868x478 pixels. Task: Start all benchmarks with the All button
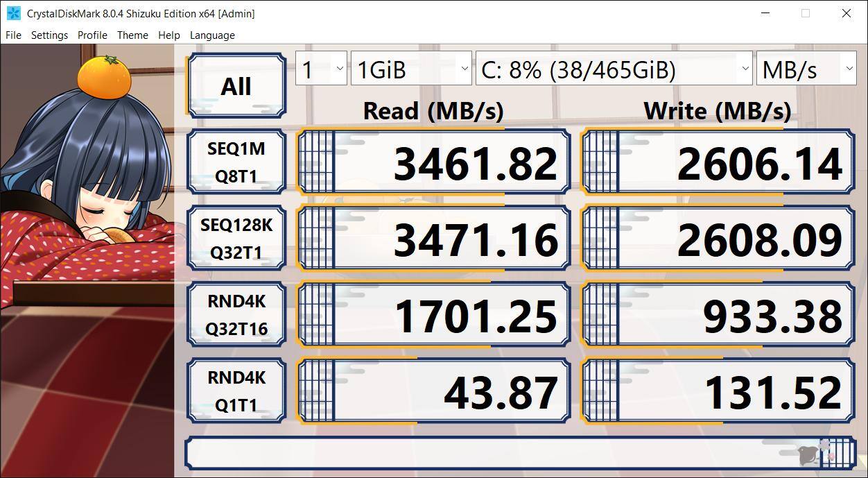[236, 87]
